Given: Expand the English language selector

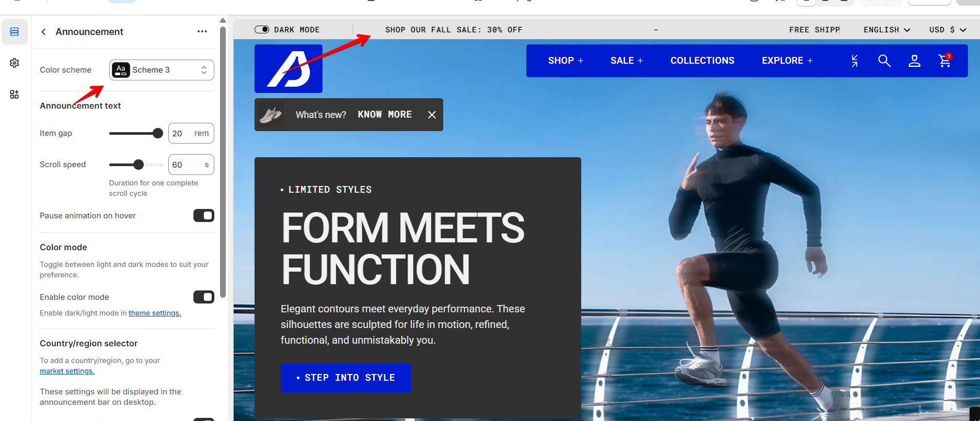Looking at the screenshot, I should tap(887, 30).
